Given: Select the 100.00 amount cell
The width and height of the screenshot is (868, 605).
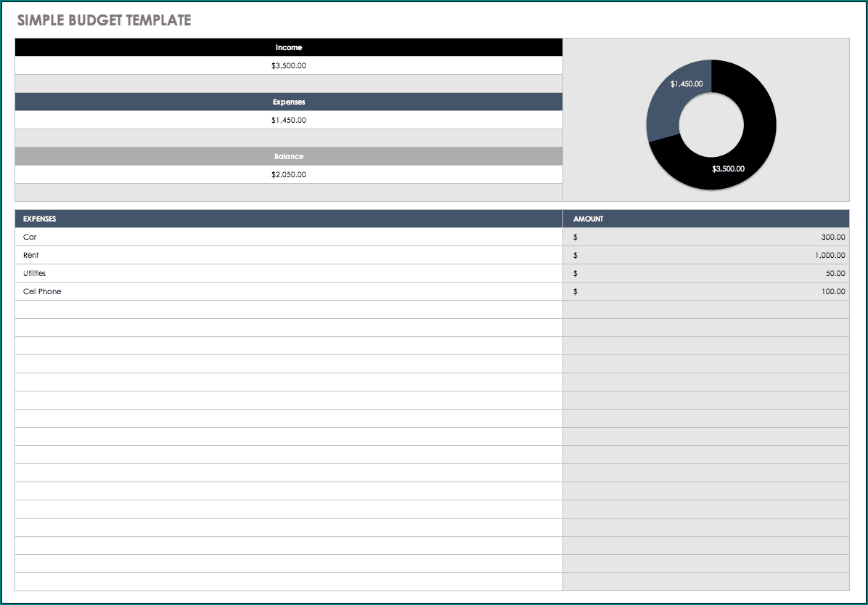Looking at the screenshot, I should pos(706,291).
